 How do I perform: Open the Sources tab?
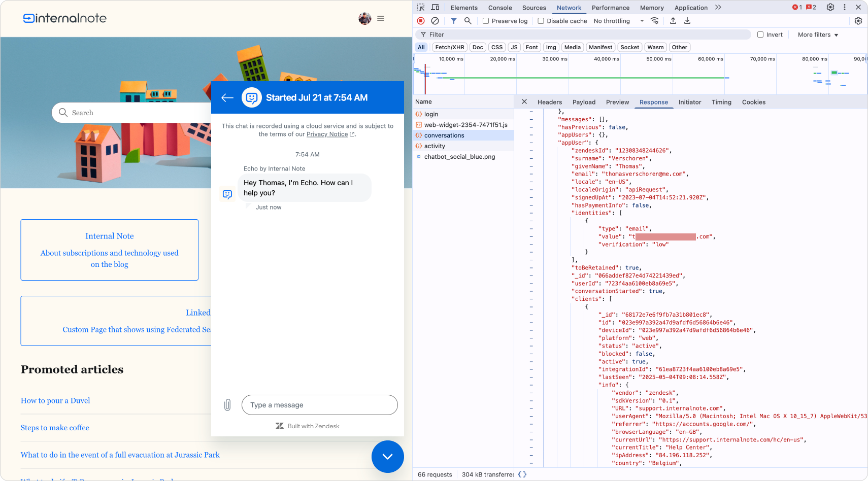coord(534,8)
